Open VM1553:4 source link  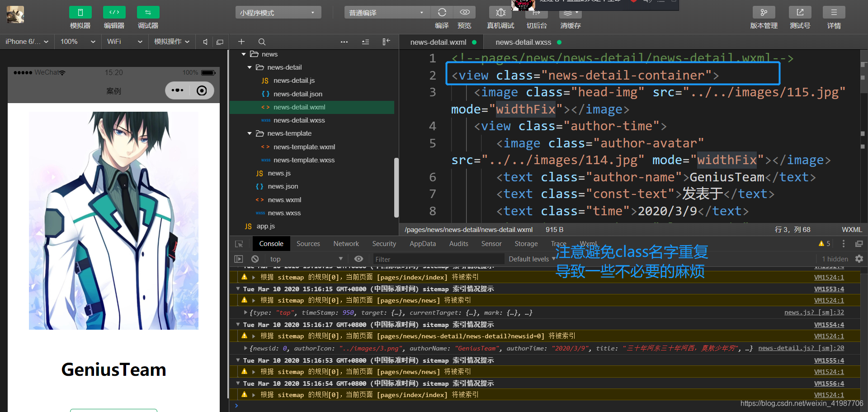tap(829, 289)
